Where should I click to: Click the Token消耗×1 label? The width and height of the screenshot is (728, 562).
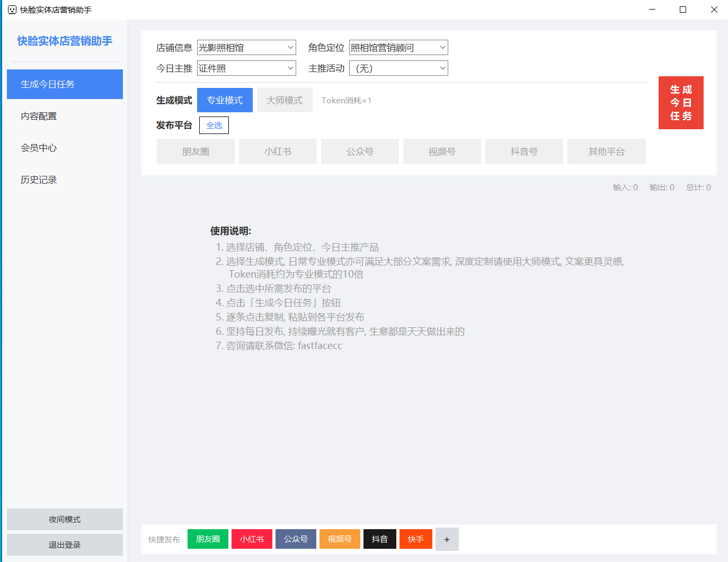[x=347, y=101]
